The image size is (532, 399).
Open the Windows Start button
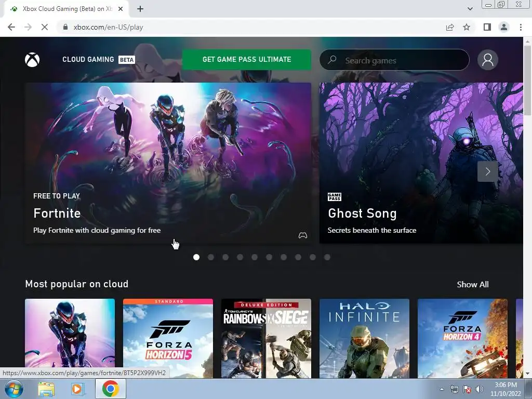[14, 389]
